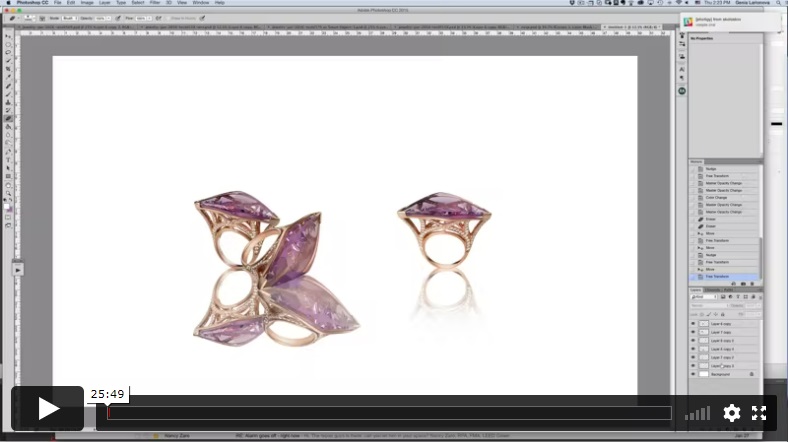This screenshot has height=442, width=788.
Task: Select the Path Selection tool
Action: 9,168
